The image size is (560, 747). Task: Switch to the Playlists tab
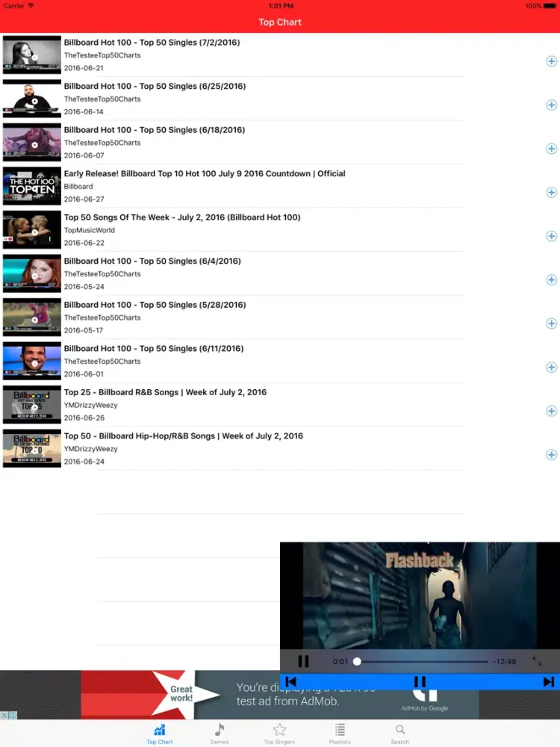click(x=340, y=734)
